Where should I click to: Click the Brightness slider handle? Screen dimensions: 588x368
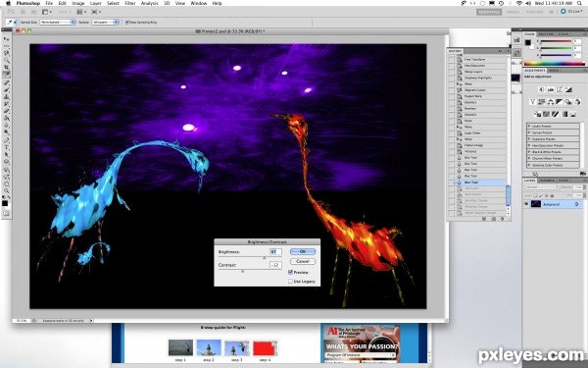[x=264, y=257]
